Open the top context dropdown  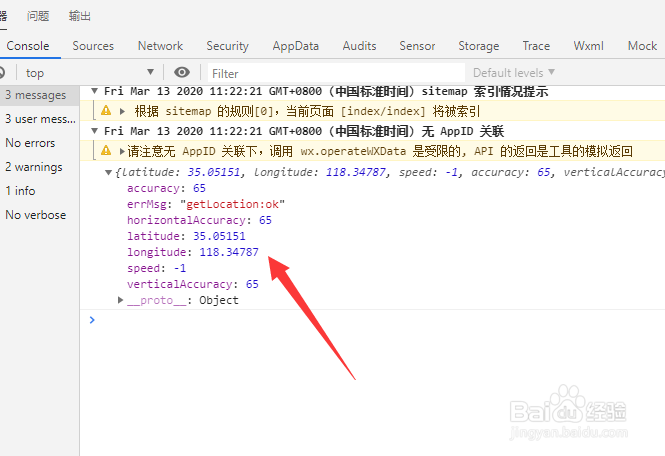89,73
